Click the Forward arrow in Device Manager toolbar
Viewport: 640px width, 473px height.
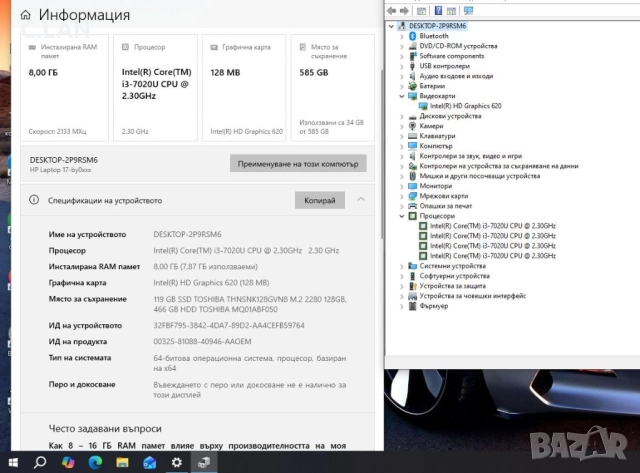(x=404, y=11)
